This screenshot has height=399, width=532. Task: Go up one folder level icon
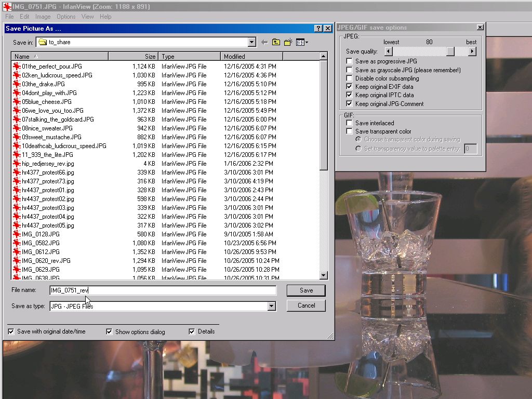pyautogui.click(x=276, y=43)
